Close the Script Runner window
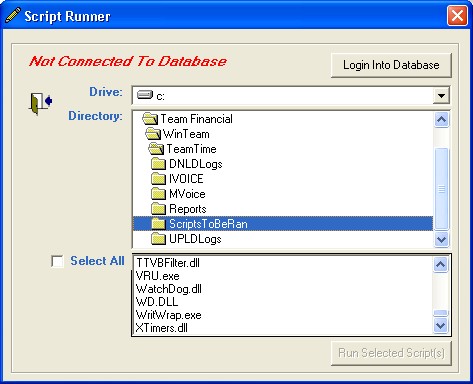Screen dimensions: 473x384 (x=457, y=15)
